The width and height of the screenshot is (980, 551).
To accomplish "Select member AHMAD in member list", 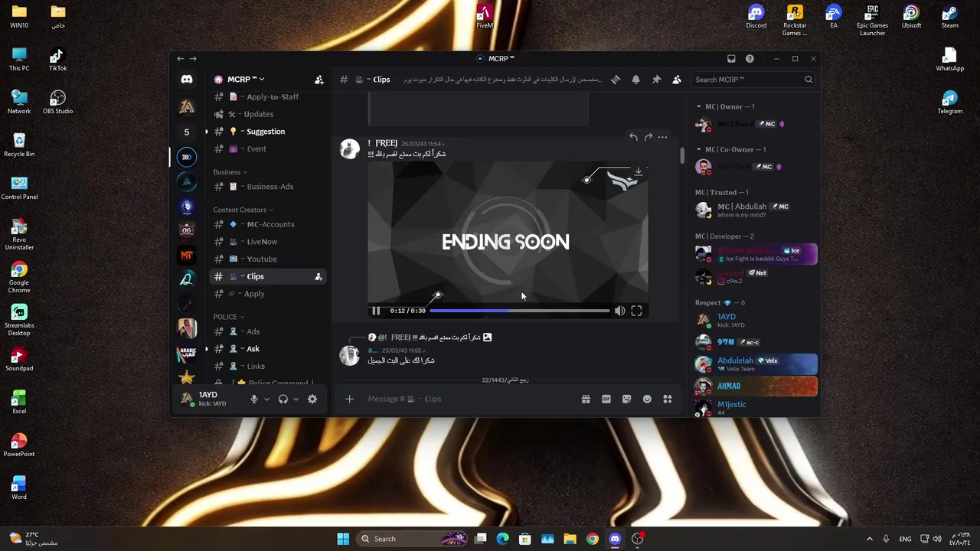I will 756,386.
